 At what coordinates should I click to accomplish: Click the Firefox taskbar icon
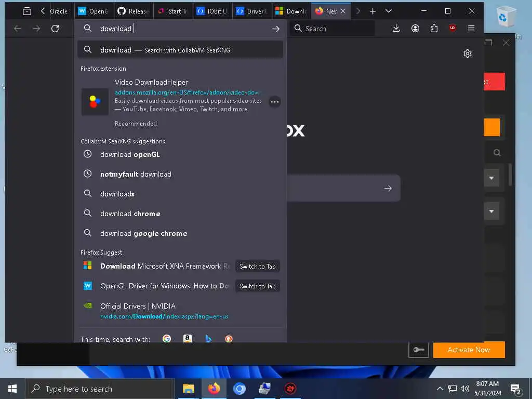(214, 389)
